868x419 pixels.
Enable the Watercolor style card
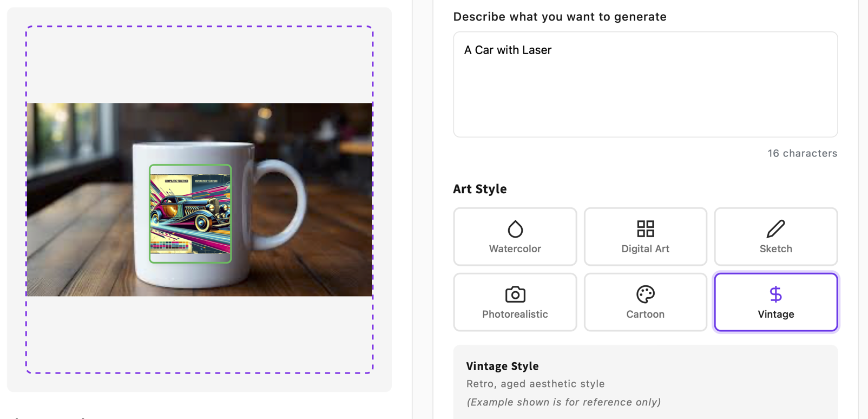pos(515,237)
